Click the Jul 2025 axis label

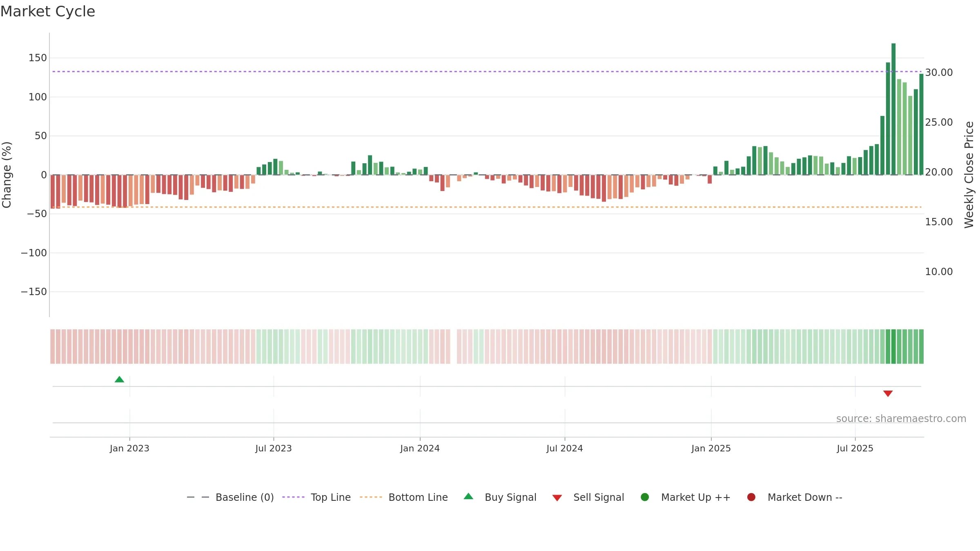[x=855, y=448]
